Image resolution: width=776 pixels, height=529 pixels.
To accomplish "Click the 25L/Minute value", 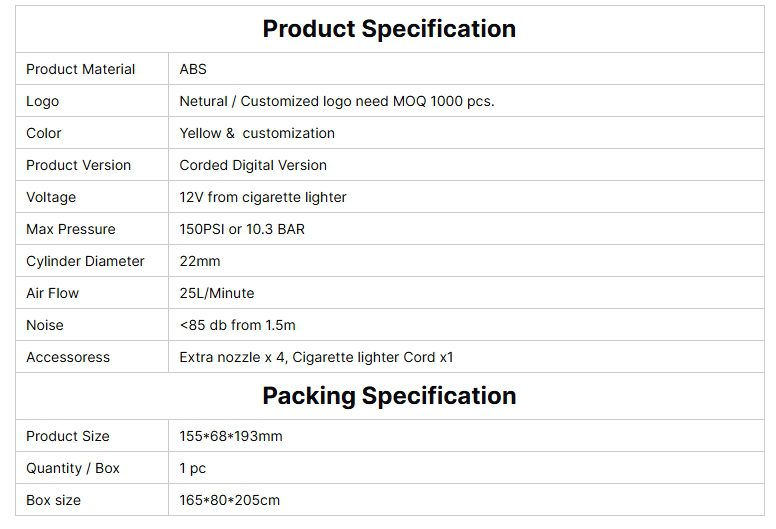I will pos(217,293).
